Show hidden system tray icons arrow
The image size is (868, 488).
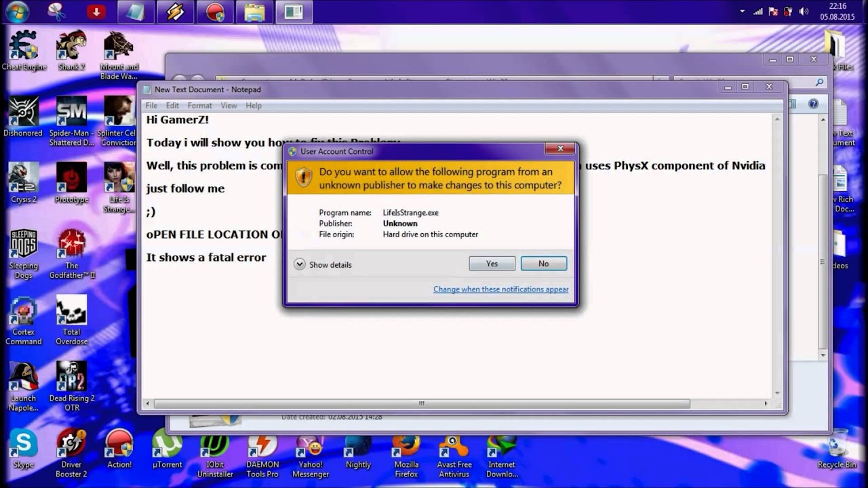(x=743, y=12)
